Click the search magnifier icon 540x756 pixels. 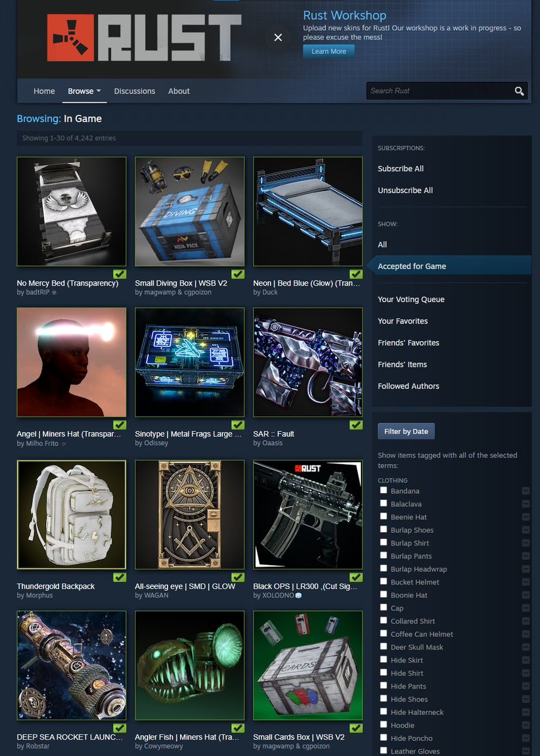[519, 91]
